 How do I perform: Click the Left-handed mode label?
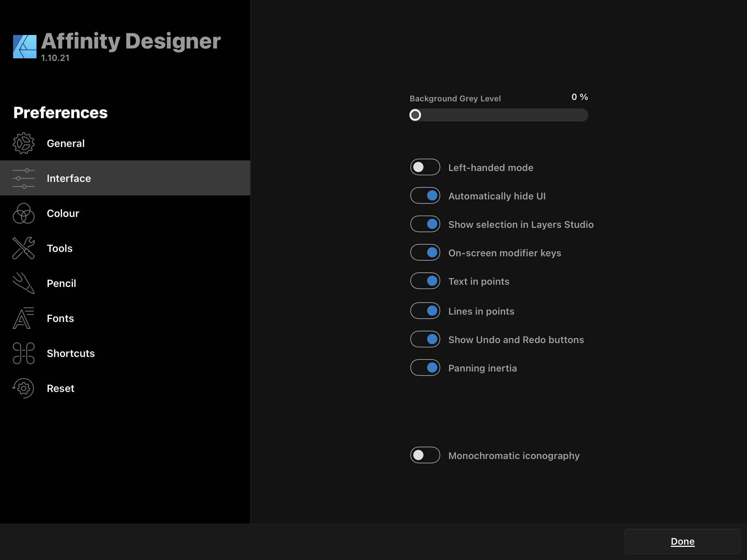[491, 168]
